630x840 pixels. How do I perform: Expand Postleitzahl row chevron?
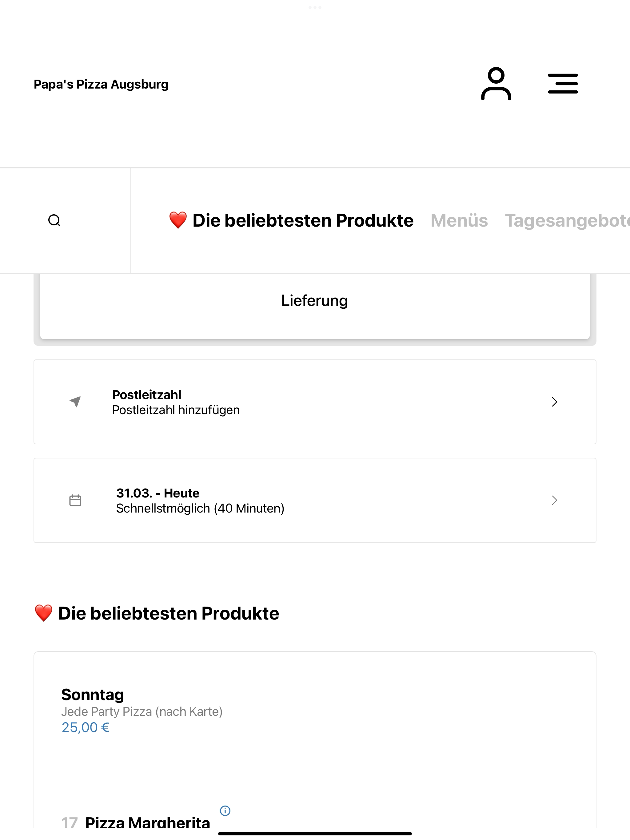(554, 402)
